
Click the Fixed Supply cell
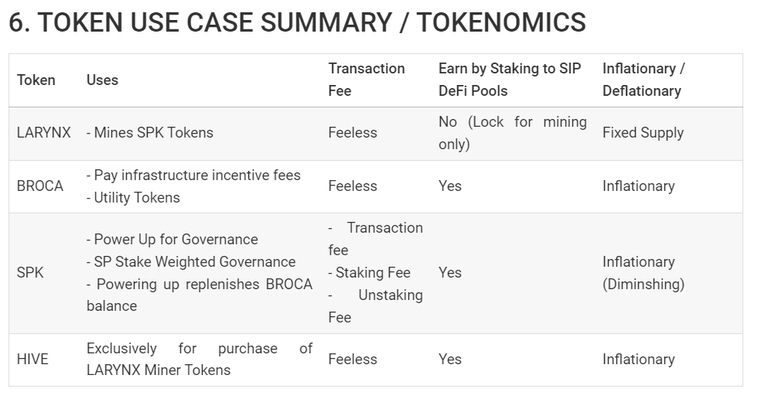point(643,132)
